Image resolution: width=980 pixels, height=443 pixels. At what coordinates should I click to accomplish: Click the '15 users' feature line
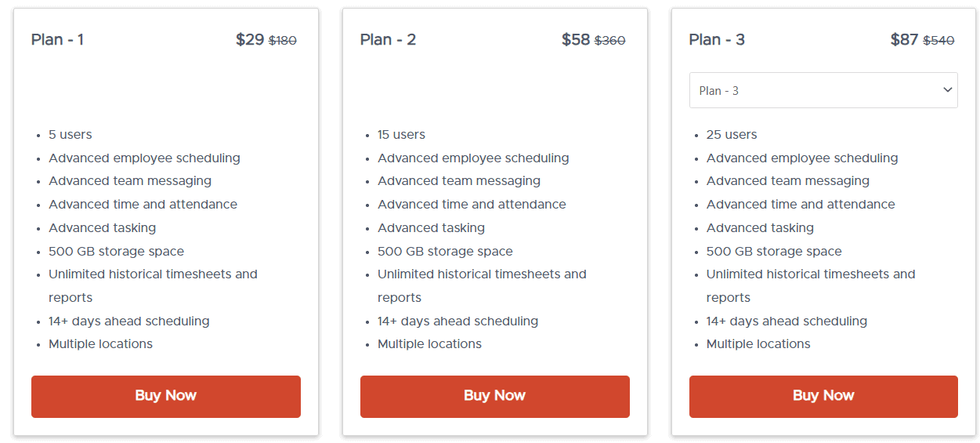coord(401,135)
